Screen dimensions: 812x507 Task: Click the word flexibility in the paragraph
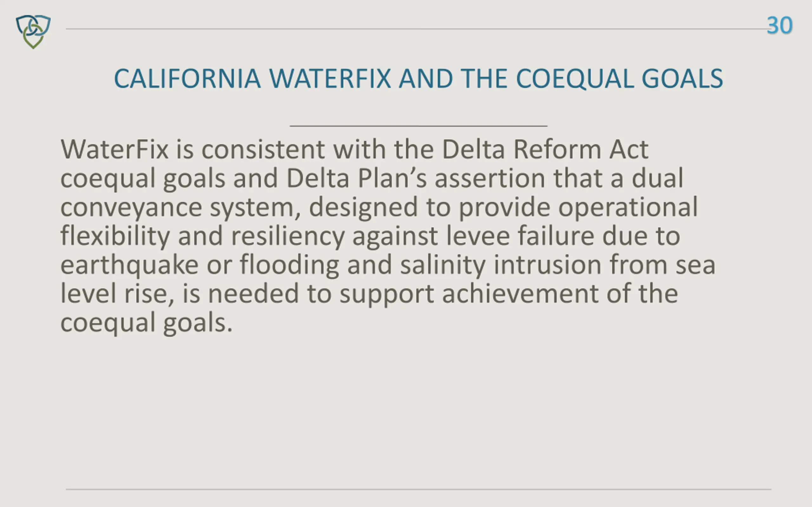coord(115,236)
